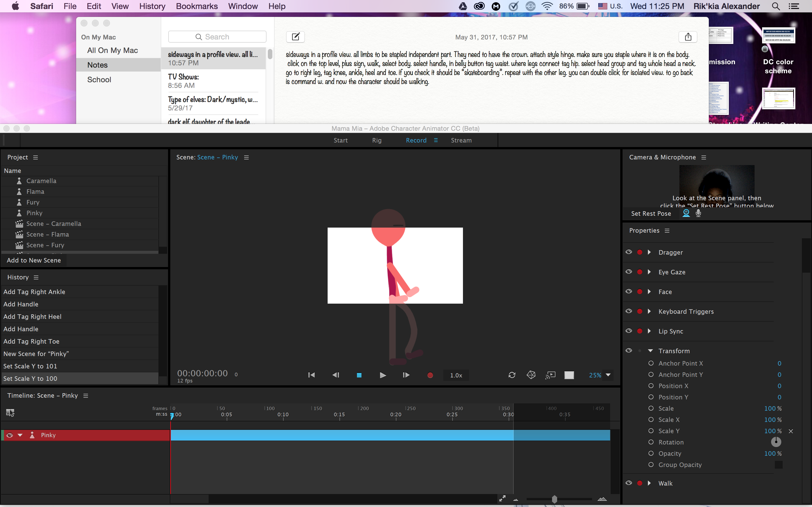Image resolution: width=812 pixels, height=507 pixels.
Task: Click the stop button on transport
Action: [359, 375]
